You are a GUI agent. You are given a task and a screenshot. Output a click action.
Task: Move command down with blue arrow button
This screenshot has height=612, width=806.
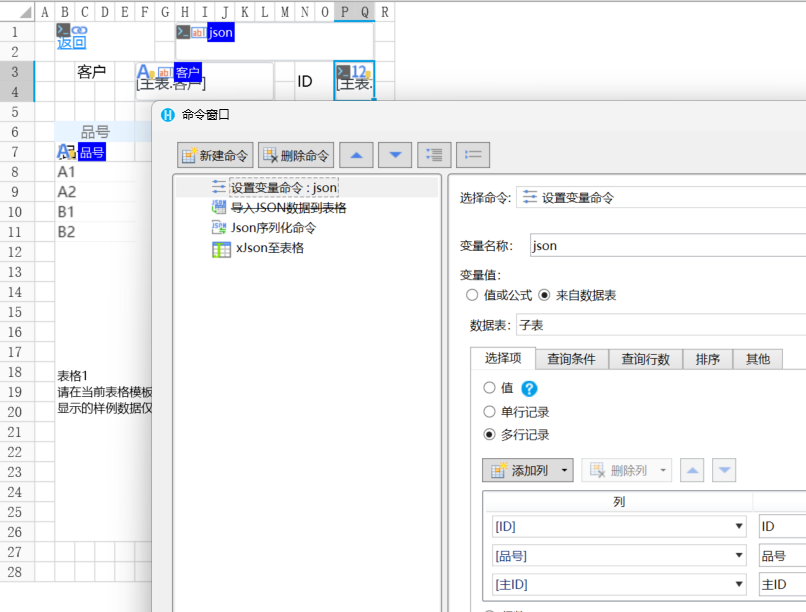click(395, 155)
